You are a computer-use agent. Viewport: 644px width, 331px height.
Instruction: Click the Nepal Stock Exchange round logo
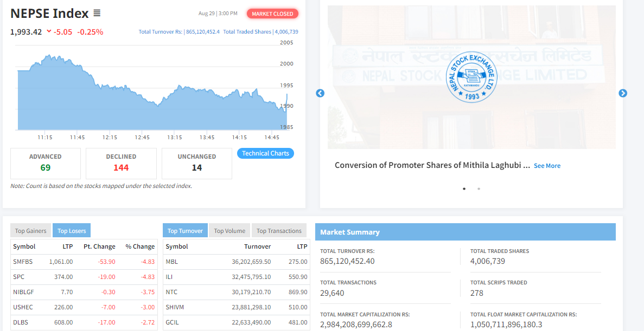471,77
